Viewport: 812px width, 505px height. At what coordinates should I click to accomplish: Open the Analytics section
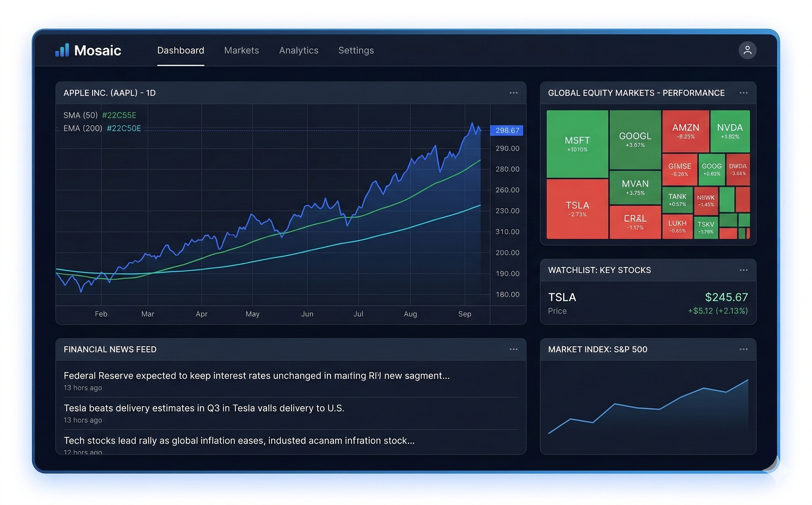click(299, 50)
